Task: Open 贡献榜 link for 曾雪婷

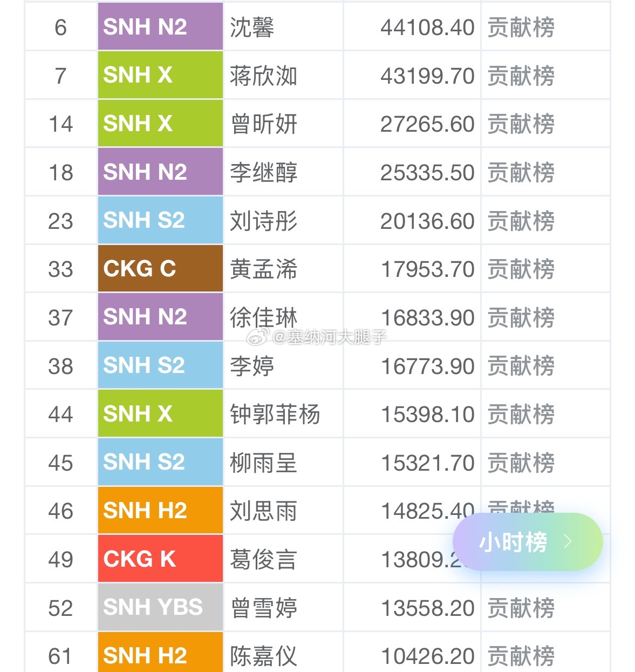Action: click(x=521, y=608)
